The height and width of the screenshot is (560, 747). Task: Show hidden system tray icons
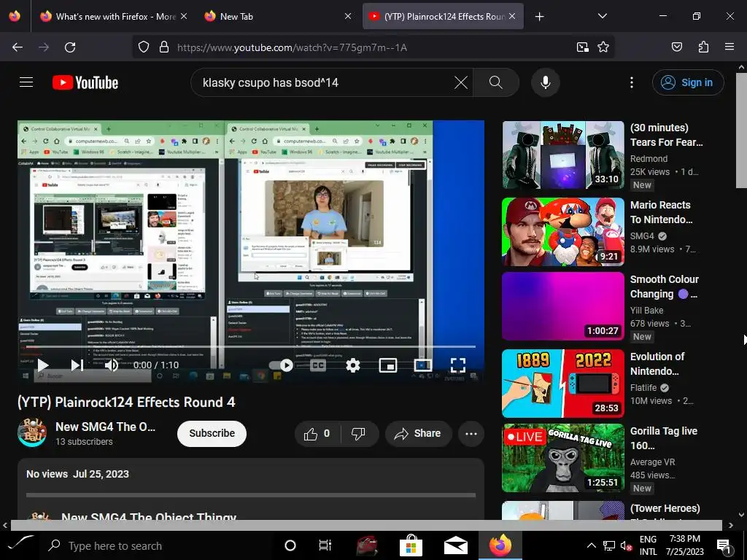click(x=591, y=545)
